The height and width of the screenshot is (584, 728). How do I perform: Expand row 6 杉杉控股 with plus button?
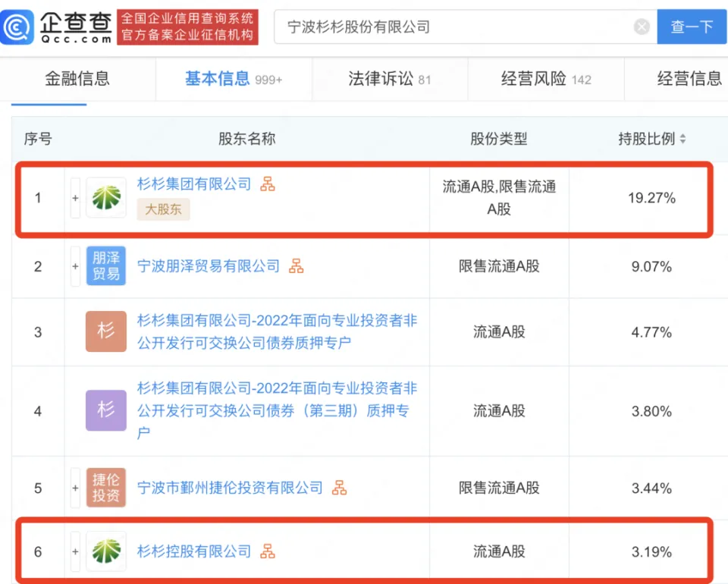(x=75, y=551)
